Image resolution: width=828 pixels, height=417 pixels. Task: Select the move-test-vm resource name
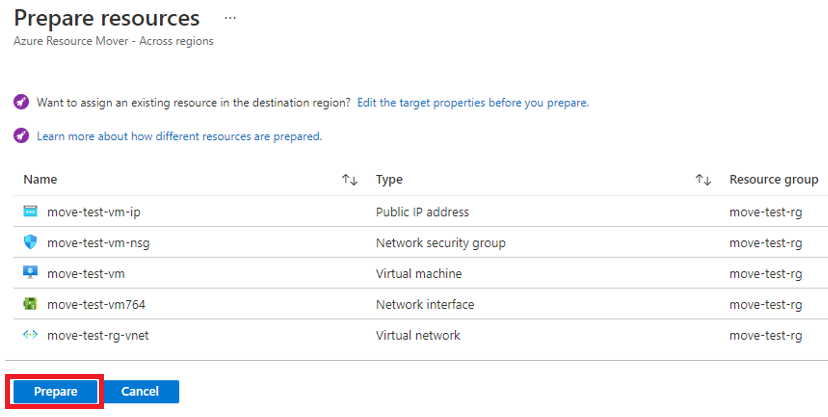coord(86,273)
